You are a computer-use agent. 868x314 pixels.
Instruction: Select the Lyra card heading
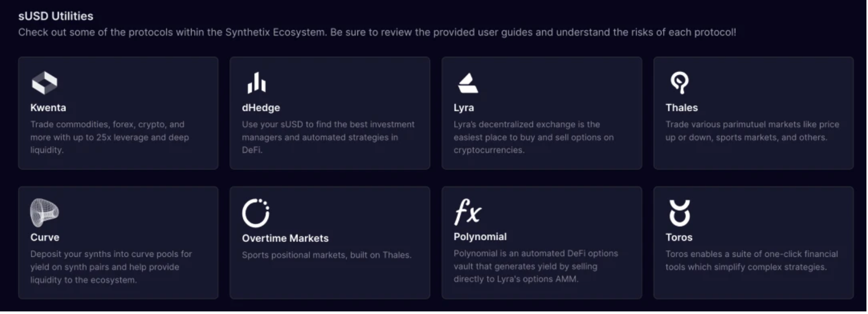pos(464,108)
